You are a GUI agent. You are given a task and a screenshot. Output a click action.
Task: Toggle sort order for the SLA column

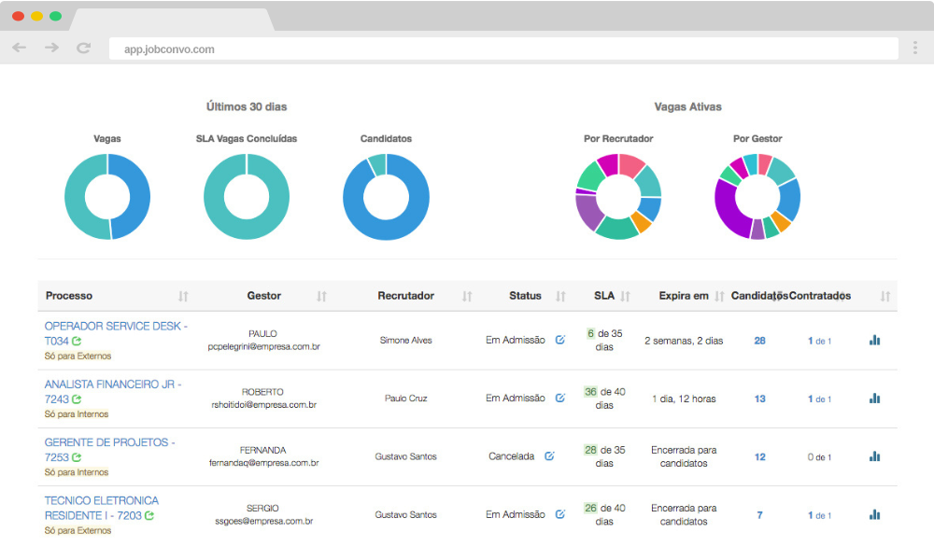625,295
